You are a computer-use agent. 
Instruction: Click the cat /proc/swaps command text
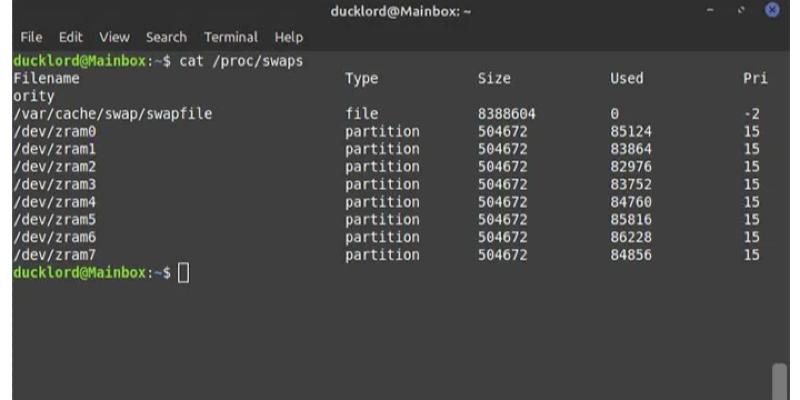(x=241, y=61)
